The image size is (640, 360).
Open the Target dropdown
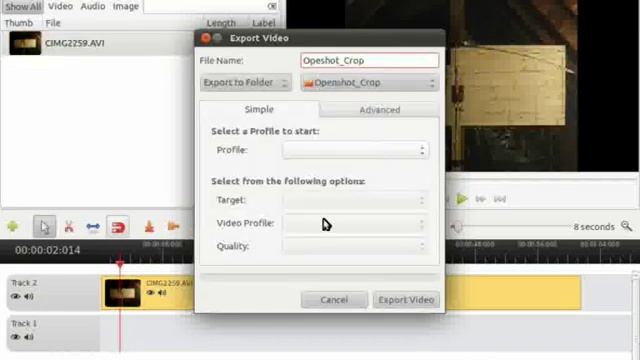(x=355, y=200)
